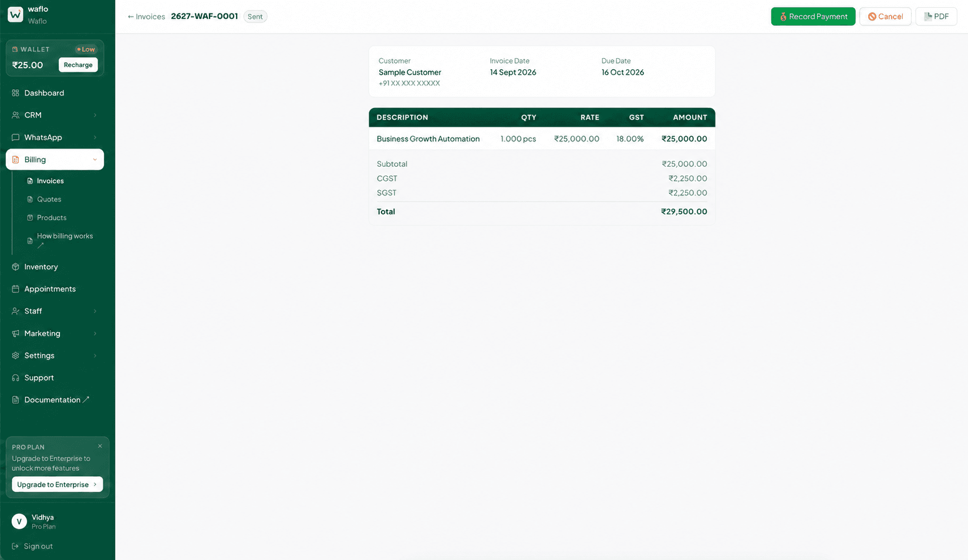Click the Vidhya avatar circle
This screenshot has height=560, width=968.
(x=19, y=521)
